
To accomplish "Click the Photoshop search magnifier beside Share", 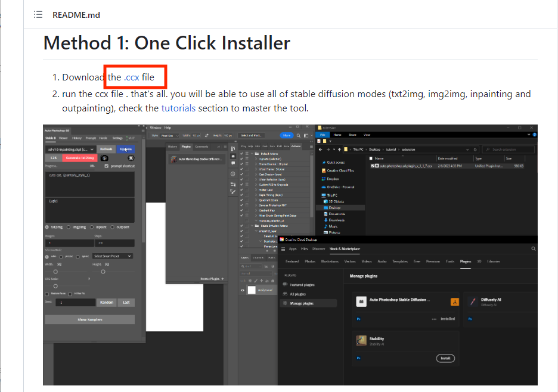I will coord(299,135).
